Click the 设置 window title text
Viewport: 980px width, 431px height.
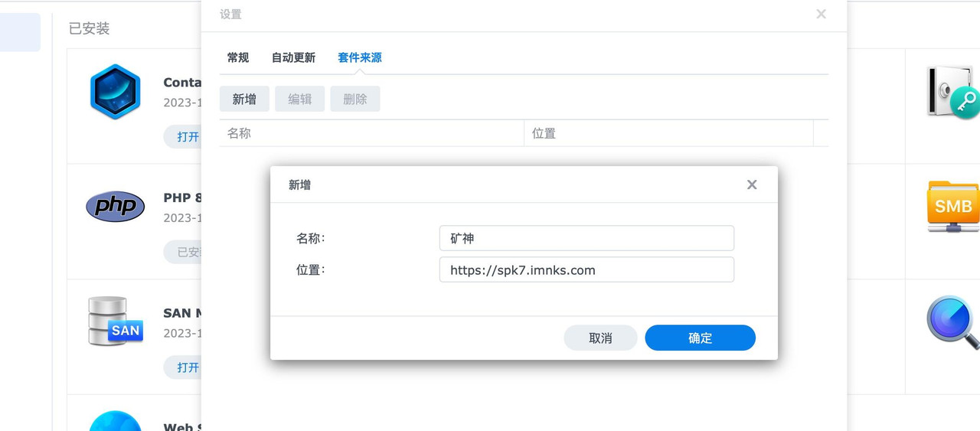[x=230, y=14]
